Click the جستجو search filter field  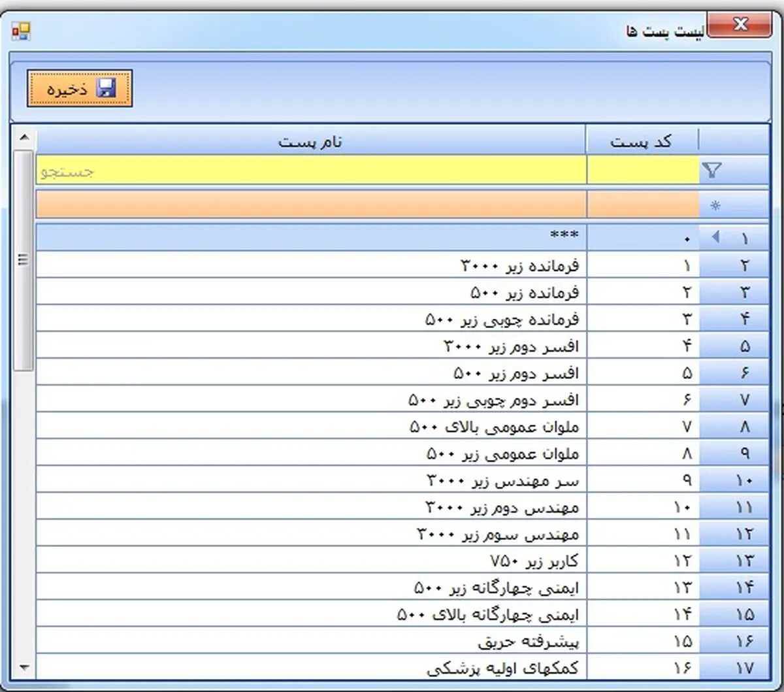click(x=311, y=171)
